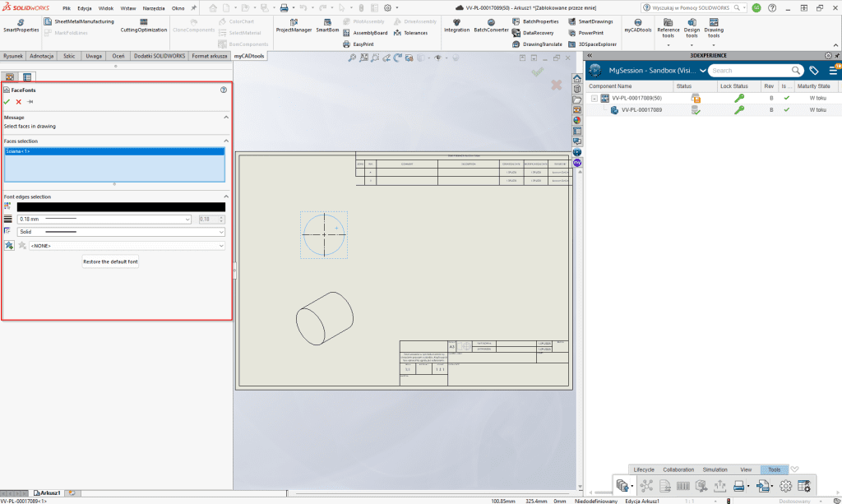Open the AssemblyBoard tool
The width and height of the screenshot is (842, 504).
point(365,33)
